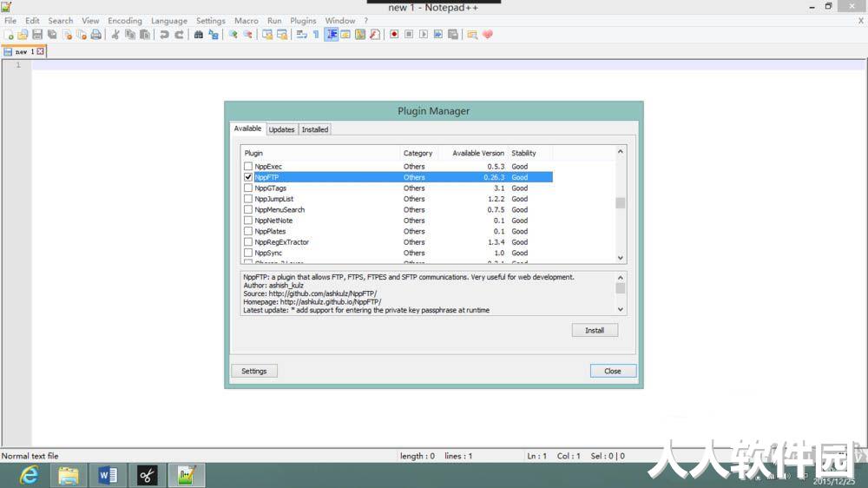The width and height of the screenshot is (868, 488).
Task: Save recorded macro icon
Action: (x=453, y=35)
